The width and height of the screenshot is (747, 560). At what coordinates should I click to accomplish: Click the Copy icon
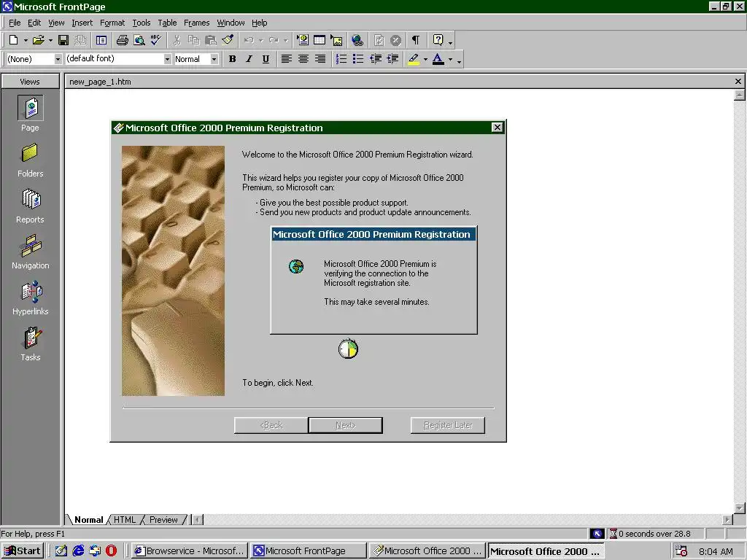click(193, 41)
